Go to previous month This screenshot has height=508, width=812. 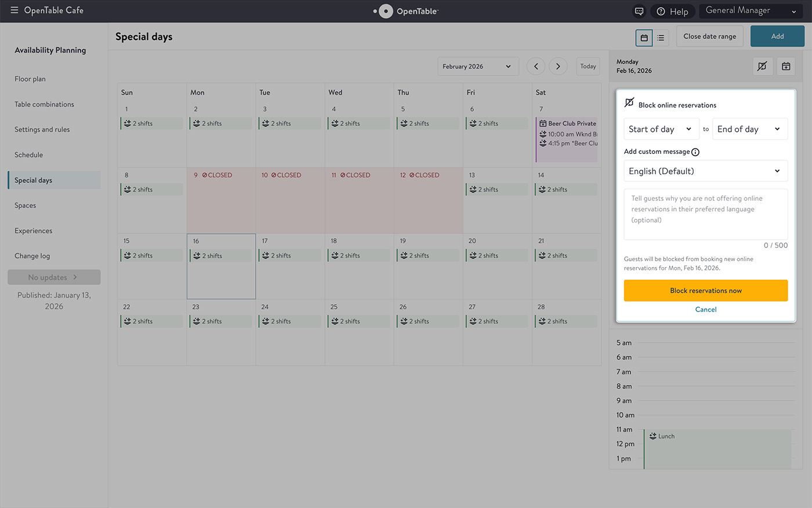pos(536,66)
